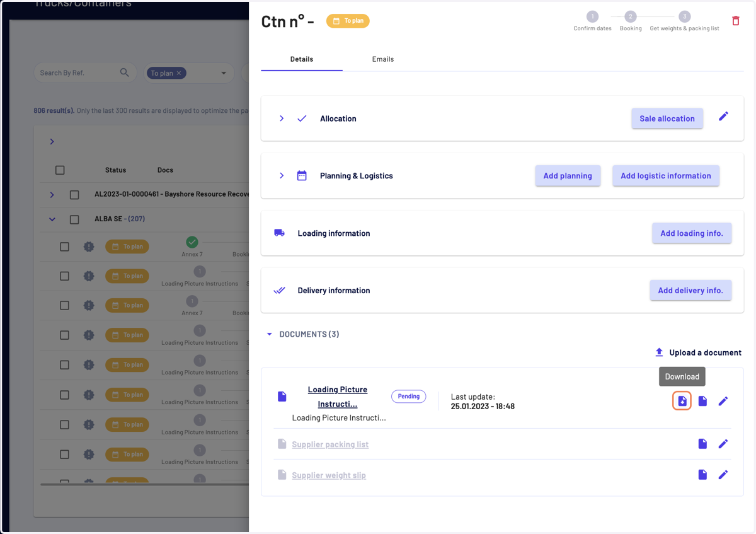Screen dimensions: 756x534
Task: Remove the To plan filter chip
Action: pyautogui.click(x=179, y=73)
